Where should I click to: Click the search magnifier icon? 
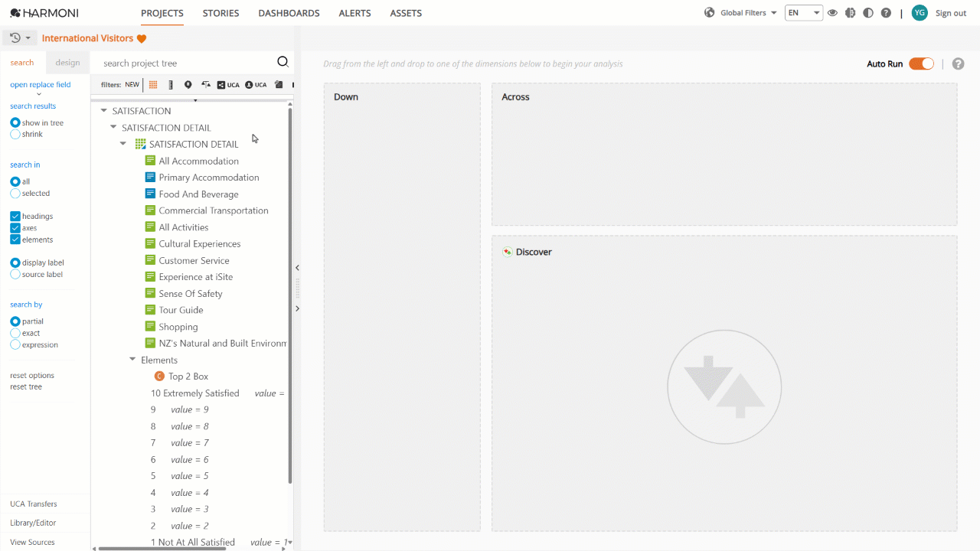coord(283,63)
